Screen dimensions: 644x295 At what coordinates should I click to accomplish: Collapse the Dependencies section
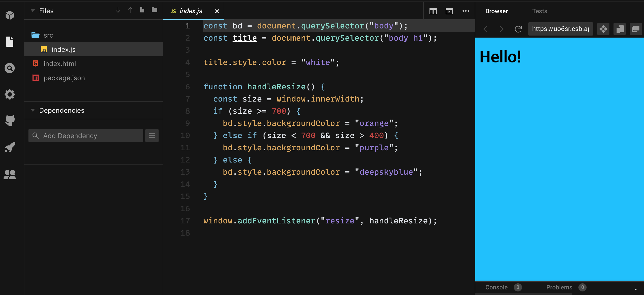(33, 110)
